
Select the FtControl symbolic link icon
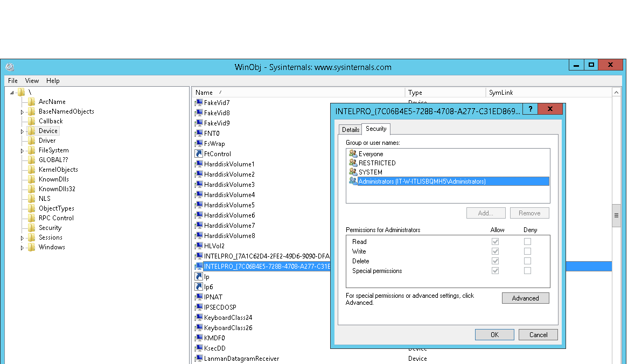pos(198,153)
